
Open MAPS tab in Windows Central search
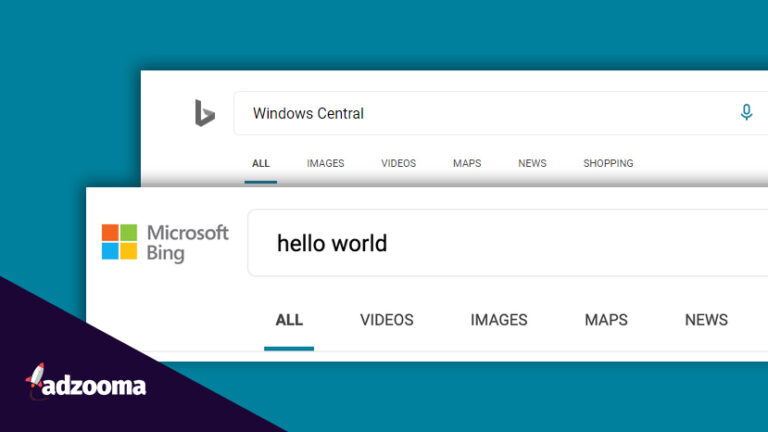[467, 164]
